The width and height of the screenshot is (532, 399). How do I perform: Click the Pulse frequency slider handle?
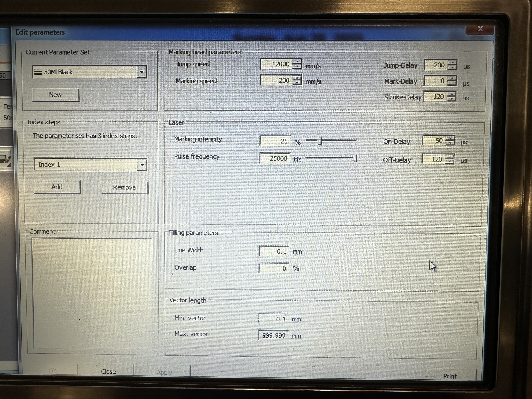[355, 158]
